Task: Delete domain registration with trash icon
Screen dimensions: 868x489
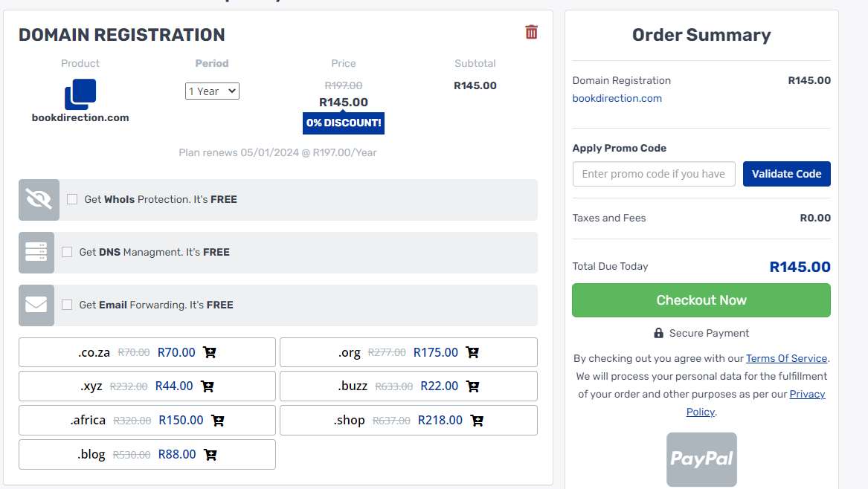Action: click(x=531, y=32)
